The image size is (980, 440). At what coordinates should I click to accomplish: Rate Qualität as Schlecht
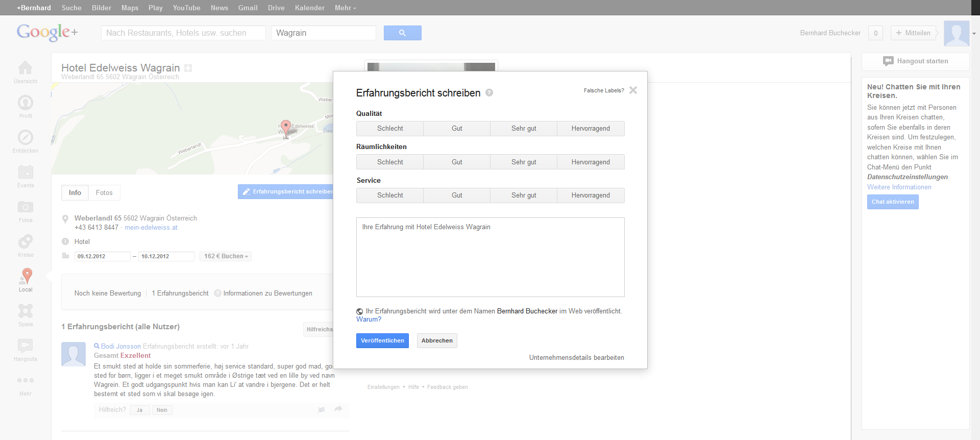(x=390, y=129)
